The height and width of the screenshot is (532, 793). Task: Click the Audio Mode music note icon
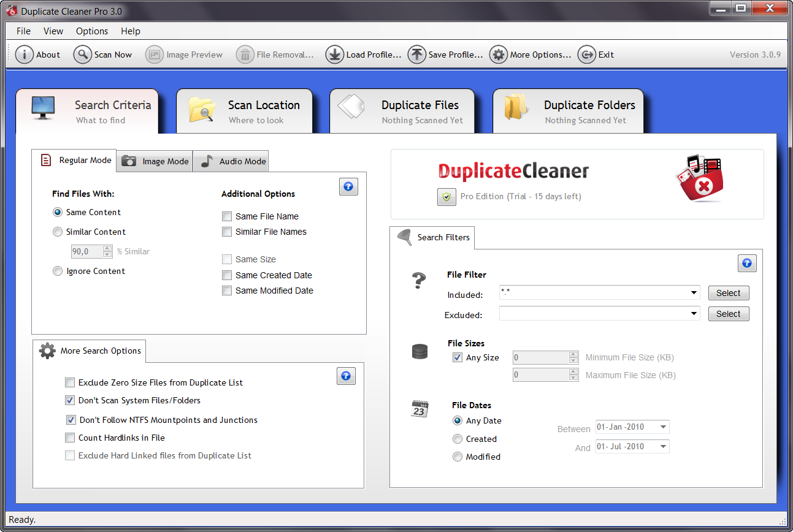coord(207,161)
